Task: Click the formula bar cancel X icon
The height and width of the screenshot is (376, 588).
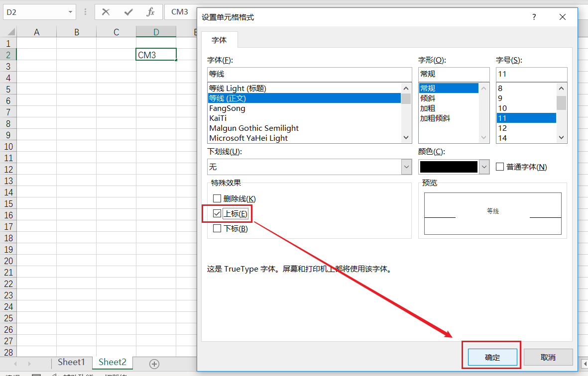Action: (x=106, y=12)
